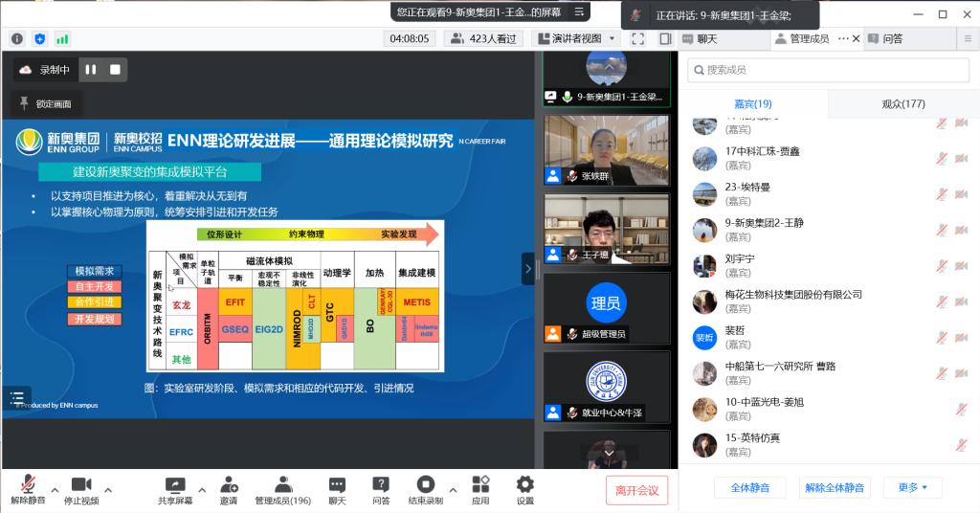Click the Q&A icon in the bottom toolbar
Screen dimensions: 980x513
pos(380,488)
